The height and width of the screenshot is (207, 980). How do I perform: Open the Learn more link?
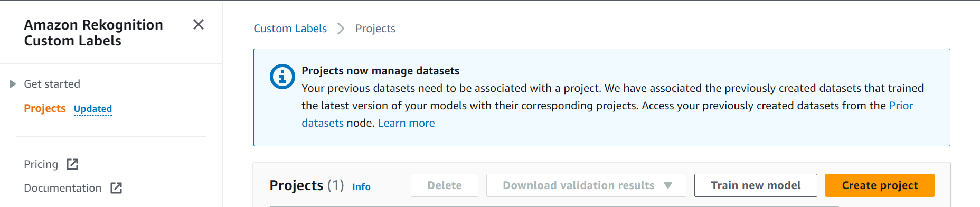point(406,123)
